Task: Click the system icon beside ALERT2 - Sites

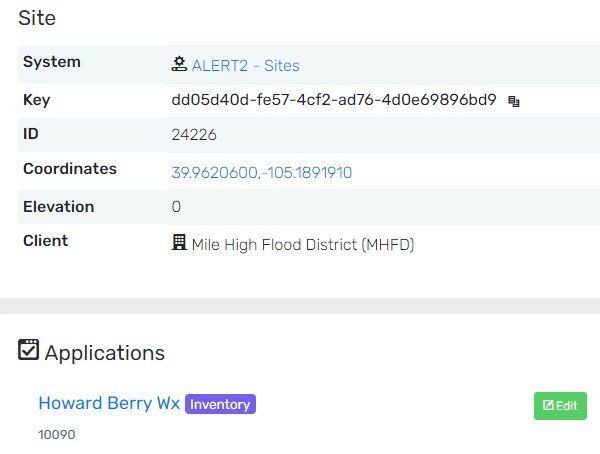Action: click(x=179, y=65)
